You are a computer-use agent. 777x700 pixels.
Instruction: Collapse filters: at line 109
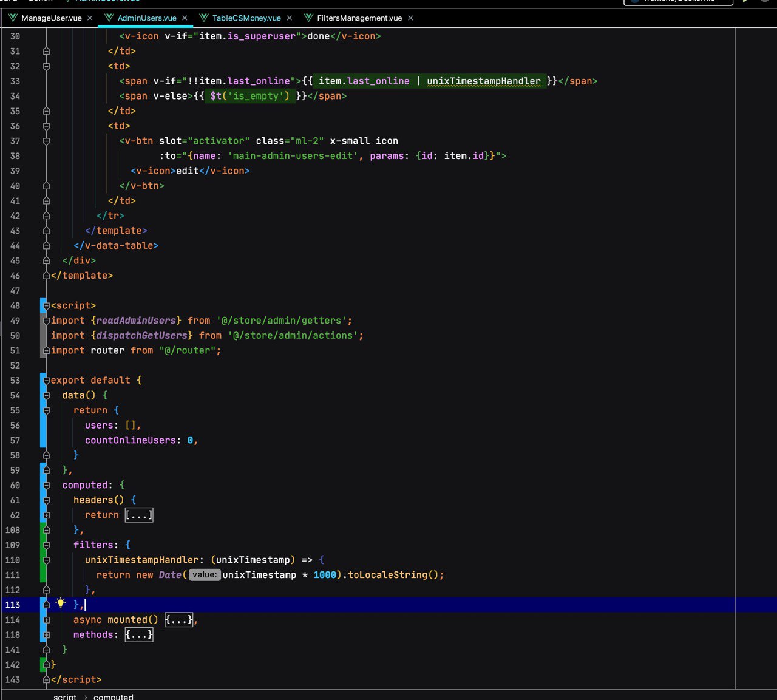click(46, 545)
